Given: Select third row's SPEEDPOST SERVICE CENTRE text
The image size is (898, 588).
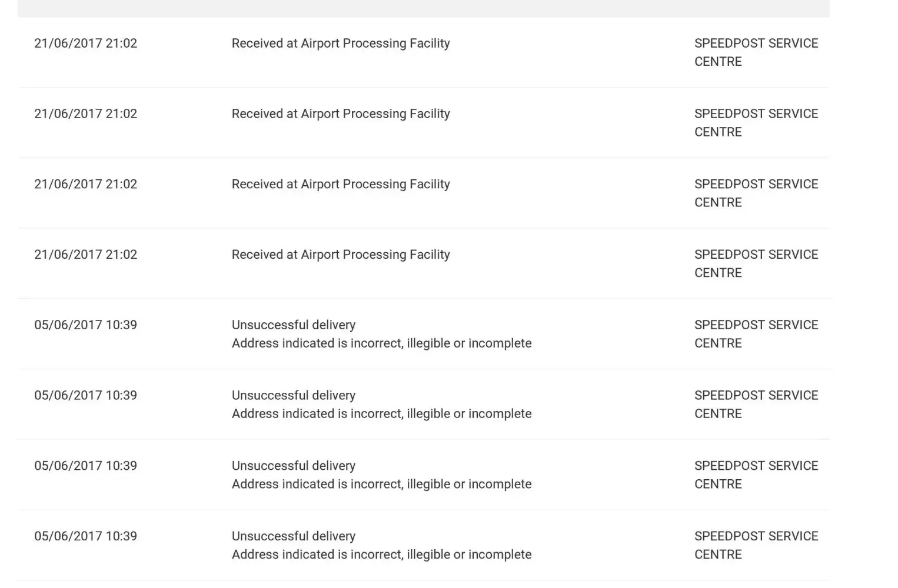Looking at the screenshot, I should pyautogui.click(x=756, y=193).
